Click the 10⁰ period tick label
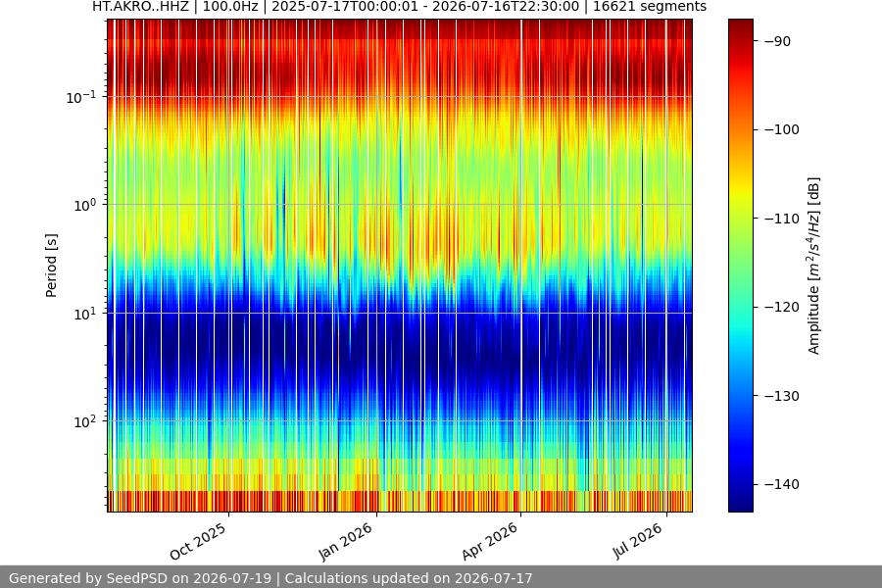This screenshot has height=588, width=882. click(85, 205)
